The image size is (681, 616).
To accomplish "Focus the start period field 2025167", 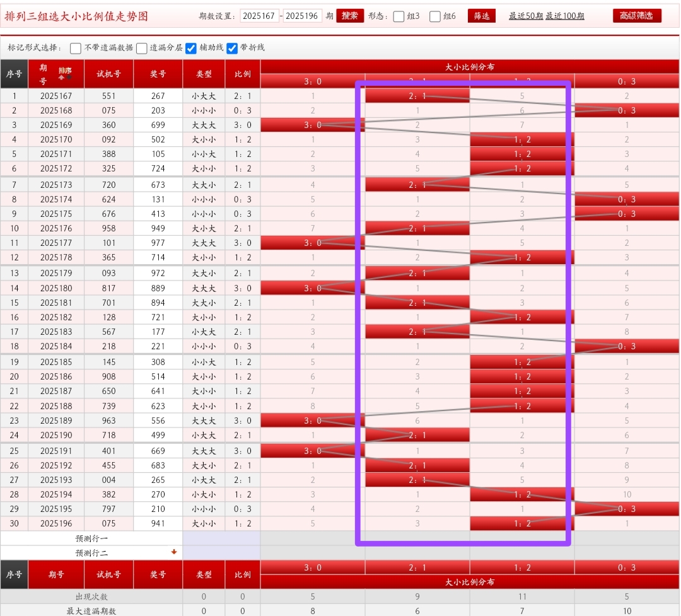I will [x=259, y=16].
